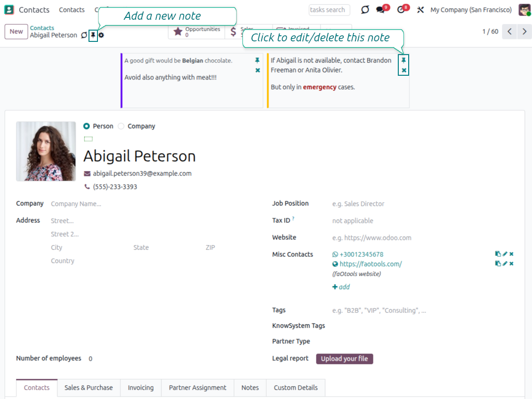Go to the next contact record arrow
Screen dimensions: 532x399
(524, 32)
